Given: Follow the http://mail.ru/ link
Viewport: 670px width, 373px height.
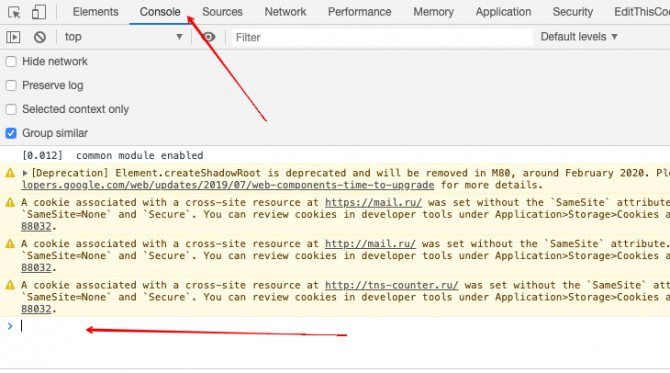Looking at the screenshot, I should point(370,244).
